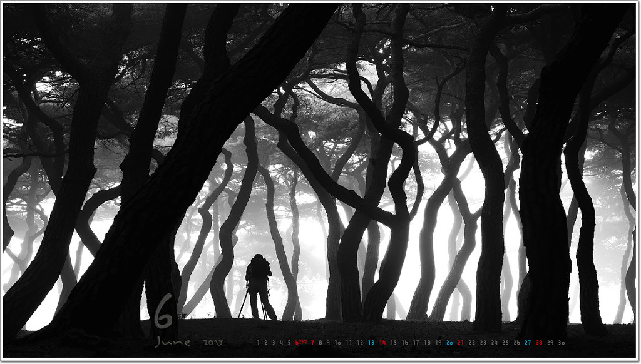Screen dimensions: 641x364
Task: Select the red date 21 Sunday
Action: coord(460,343)
